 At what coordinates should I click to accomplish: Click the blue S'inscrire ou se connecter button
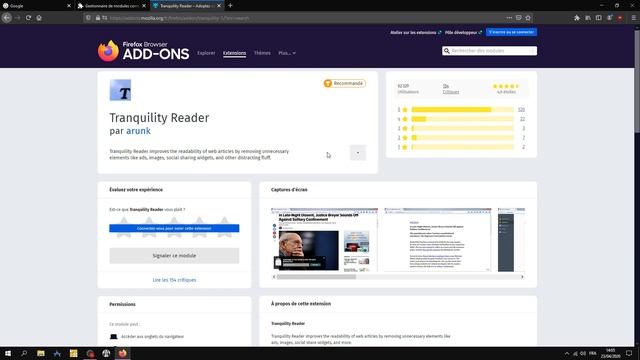511,32
